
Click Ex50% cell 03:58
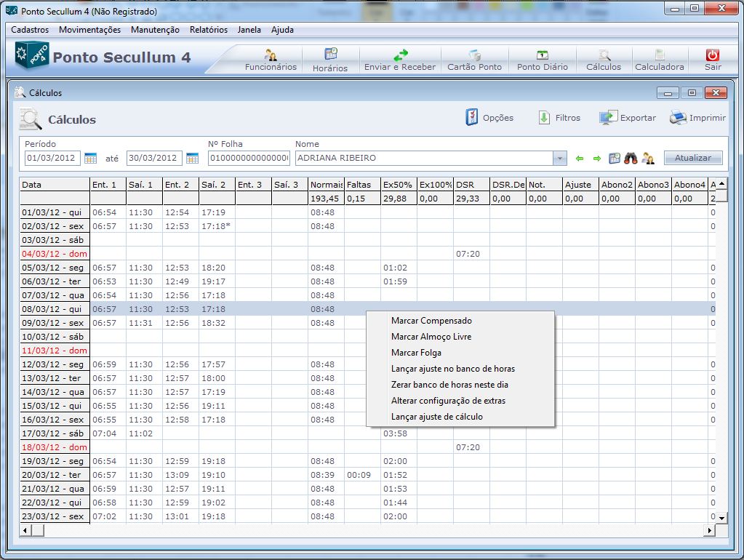coord(399,433)
